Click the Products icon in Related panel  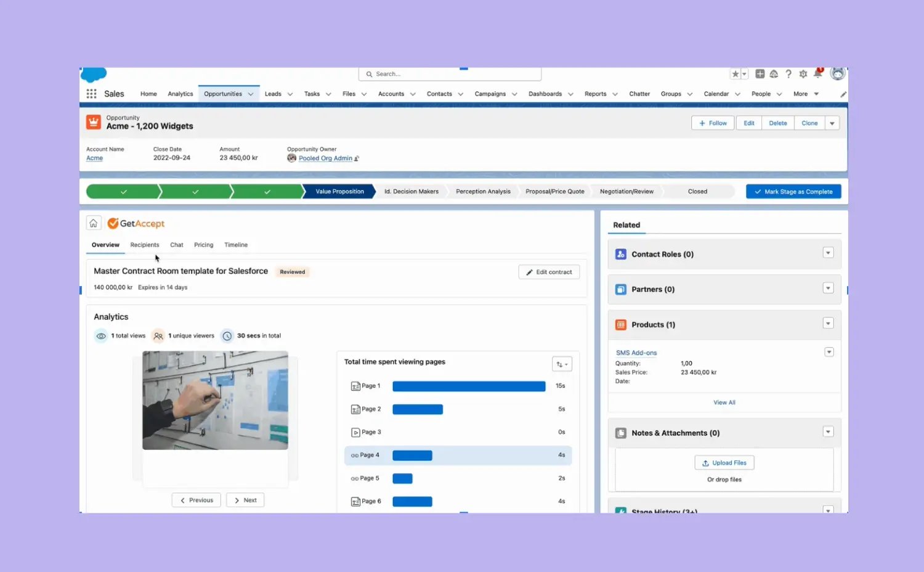pos(620,324)
